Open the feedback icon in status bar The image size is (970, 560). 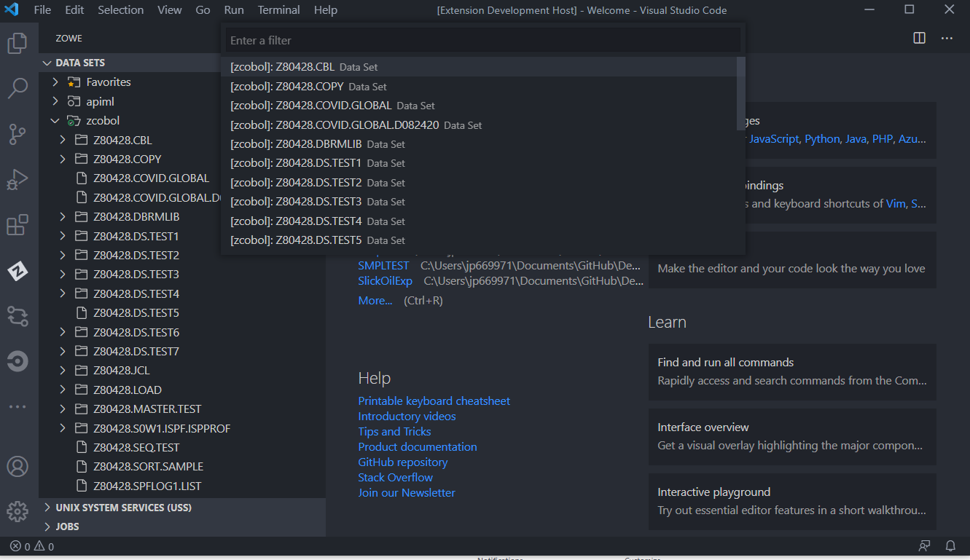pos(925,545)
